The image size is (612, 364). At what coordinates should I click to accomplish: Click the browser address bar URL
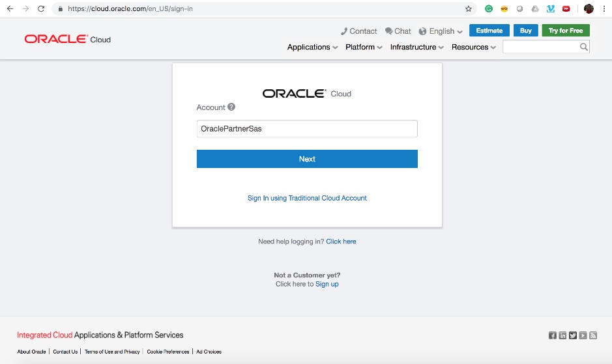click(x=130, y=8)
